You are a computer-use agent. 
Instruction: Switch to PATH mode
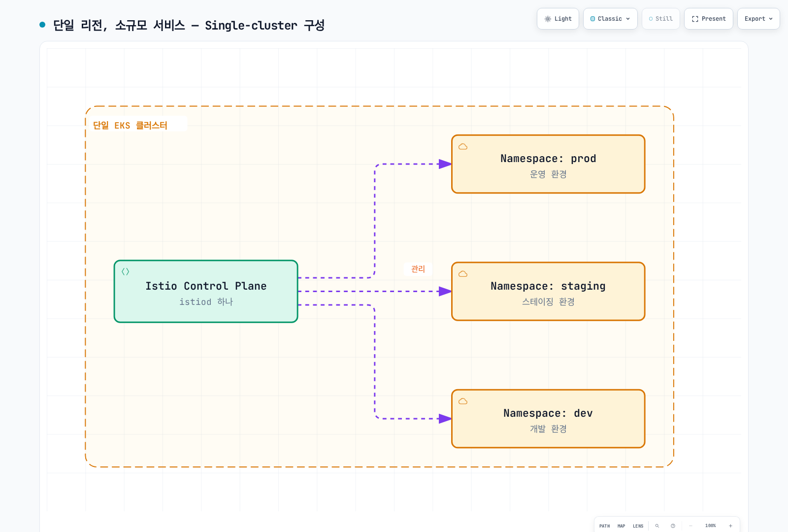coord(605,526)
